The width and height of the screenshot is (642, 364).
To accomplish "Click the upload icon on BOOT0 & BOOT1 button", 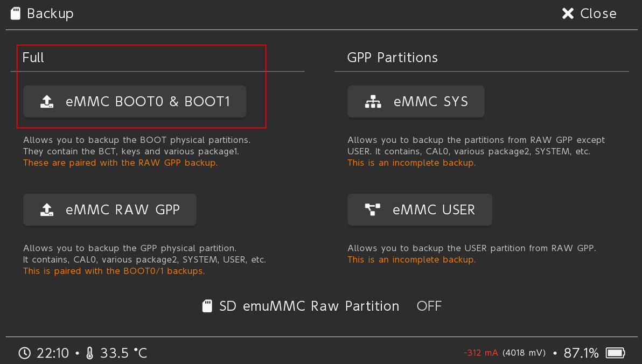I will 47,102.
